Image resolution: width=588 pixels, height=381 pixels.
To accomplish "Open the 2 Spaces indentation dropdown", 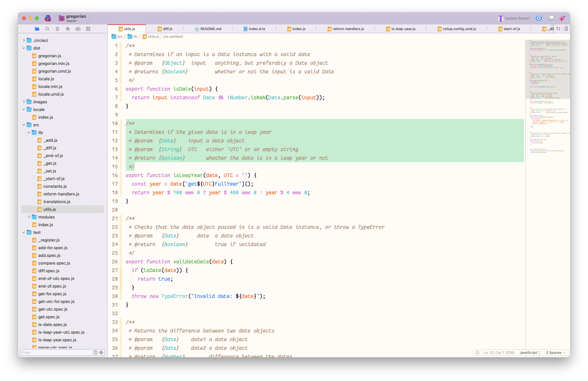I will pyautogui.click(x=555, y=353).
